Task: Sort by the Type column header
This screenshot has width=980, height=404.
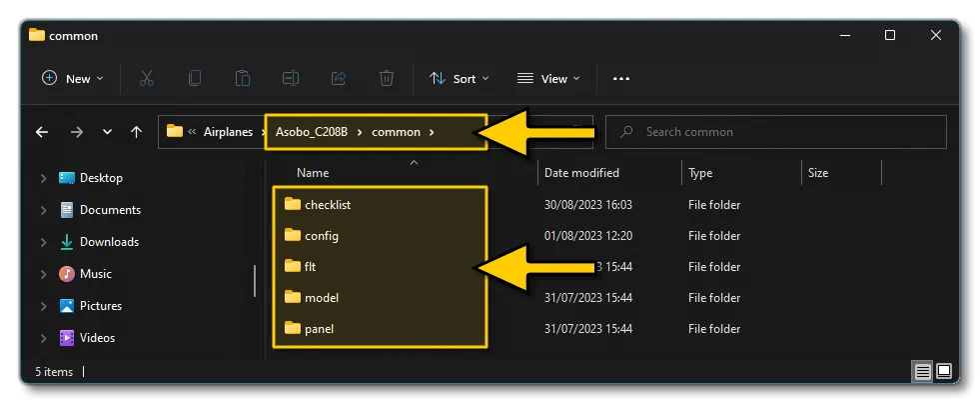Action: 700,173
